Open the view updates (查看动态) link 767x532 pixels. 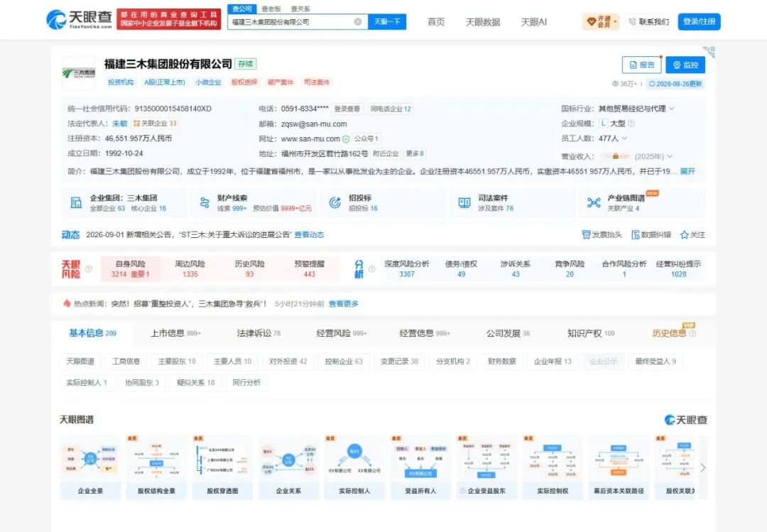[309, 235]
